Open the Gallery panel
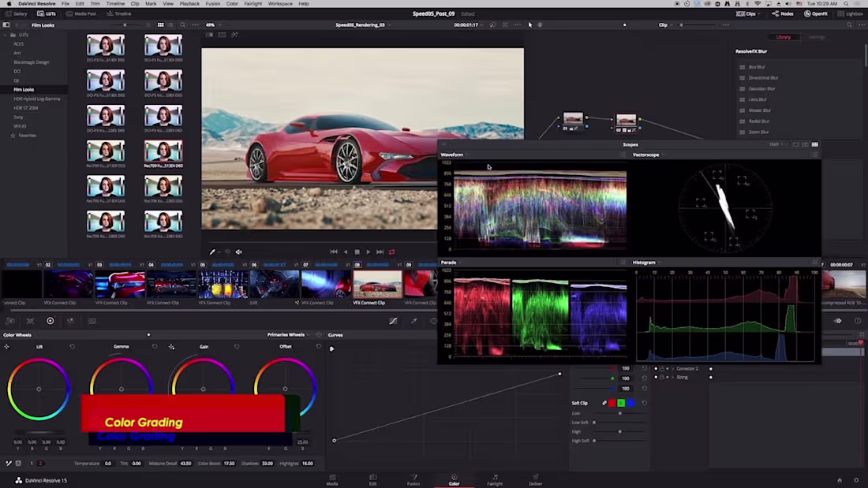The height and width of the screenshot is (488, 868). coord(16,13)
